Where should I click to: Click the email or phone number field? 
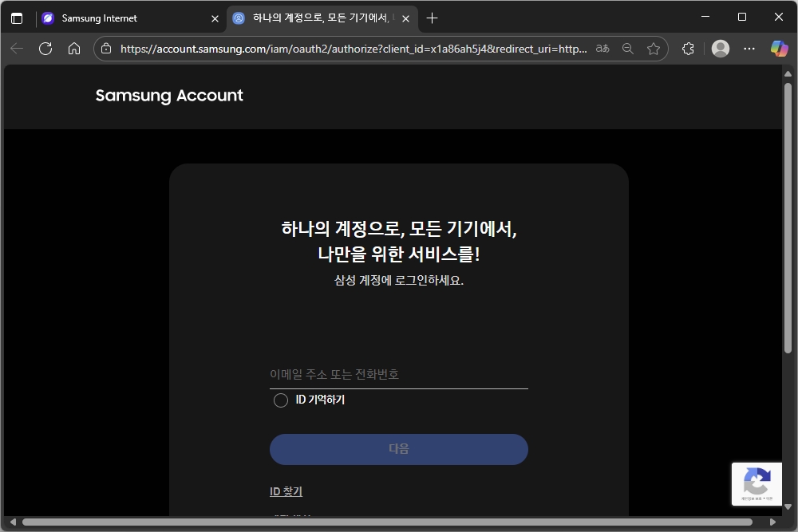tap(398, 375)
